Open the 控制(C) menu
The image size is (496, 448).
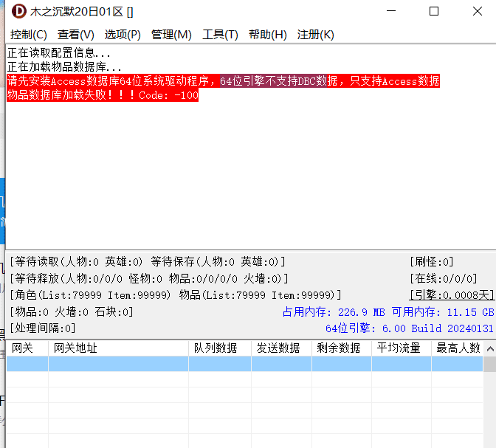click(x=29, y=35)
